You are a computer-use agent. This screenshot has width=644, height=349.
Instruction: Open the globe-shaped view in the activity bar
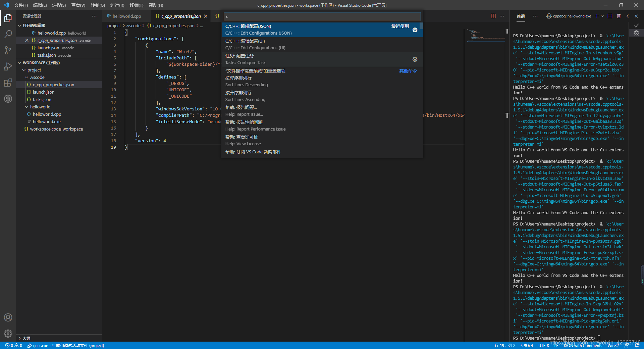click(8, 99)
